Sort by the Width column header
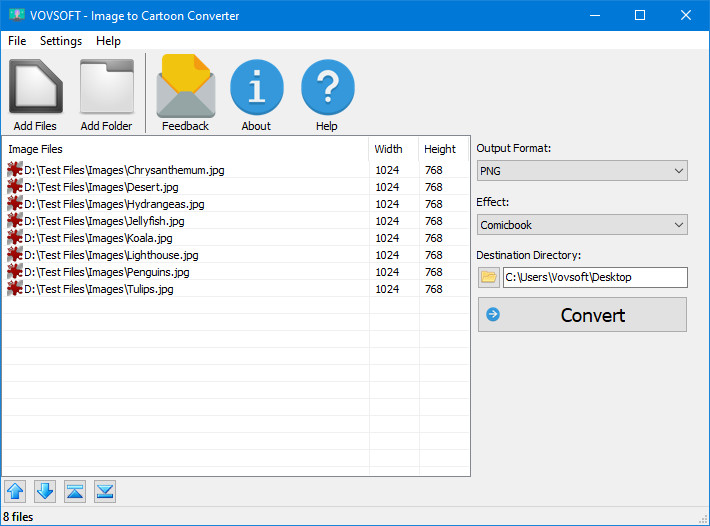Image resolution: width=710 pixels, height=526 pixels. (x=390, y=149)
